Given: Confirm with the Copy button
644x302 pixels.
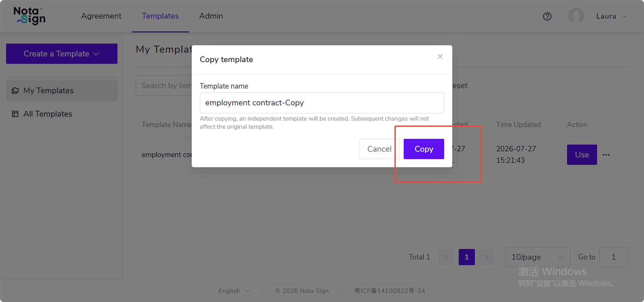Looking at the screenshot, I should [x=424, y=149].
